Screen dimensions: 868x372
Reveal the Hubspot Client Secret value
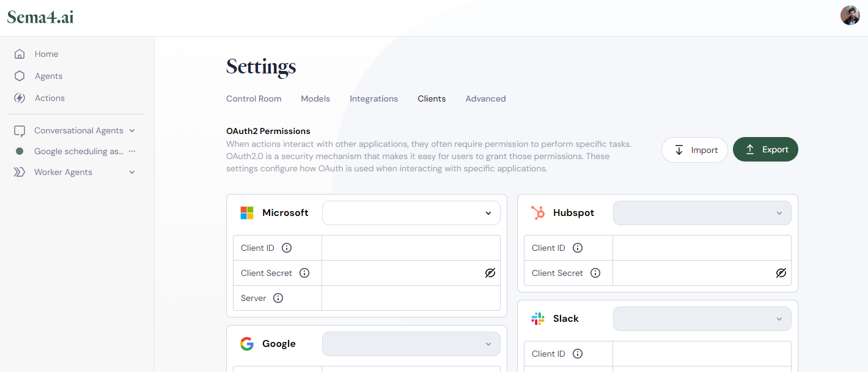[x=781, y=273]
